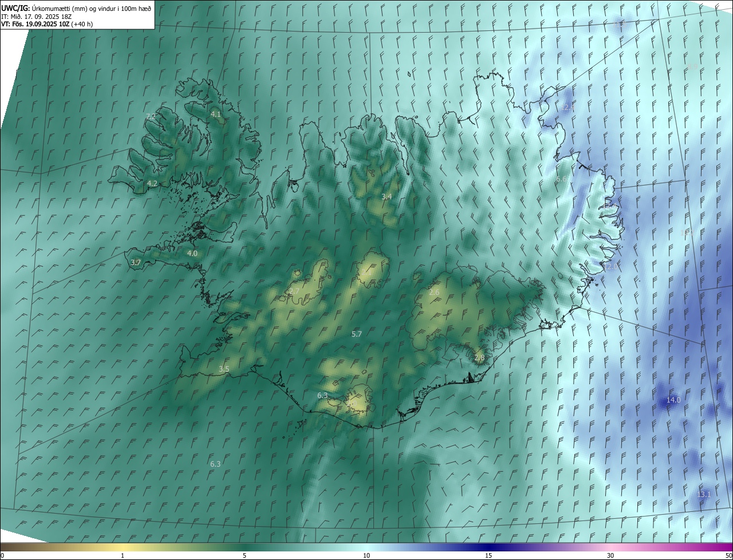Viewport: 733px width, 560px height.
Task: Click the UWC/IG map title text
Action: [x=76, y=8]
